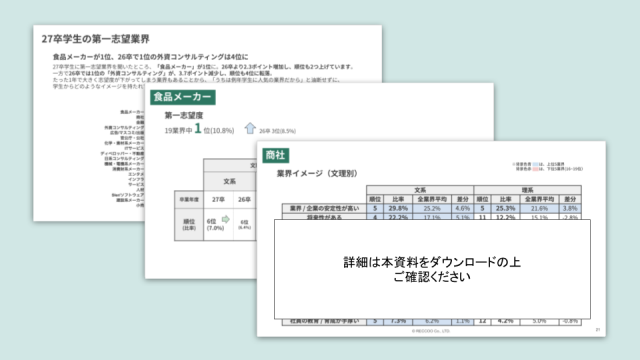Select the 食品メーカー green label
The image size is (640, 360).
click(x=183, y=97)
